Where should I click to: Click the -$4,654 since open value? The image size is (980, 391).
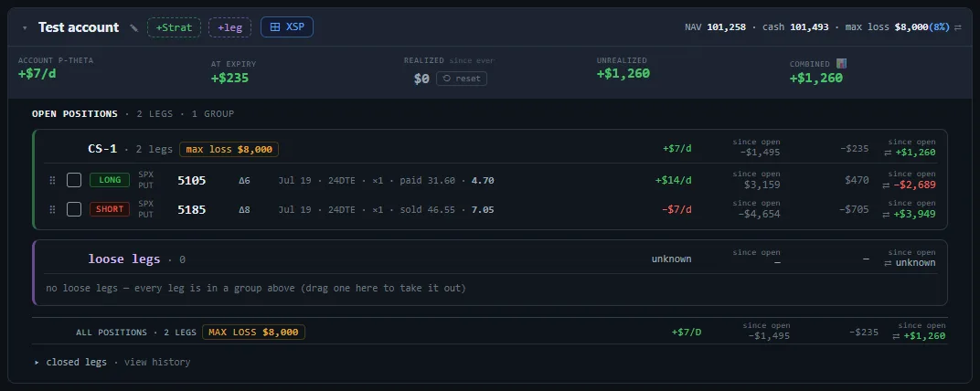[759, 215]
